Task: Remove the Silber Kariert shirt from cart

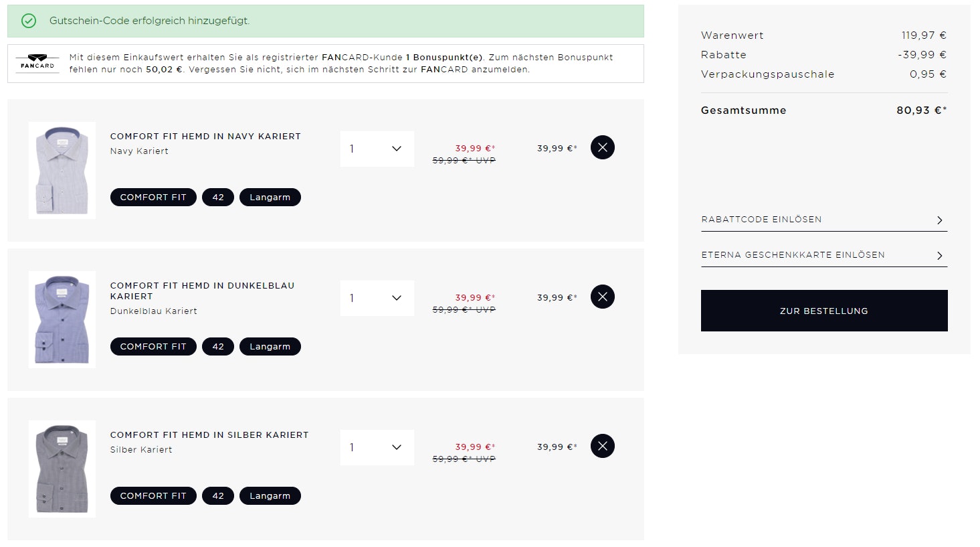Action: 602,446
